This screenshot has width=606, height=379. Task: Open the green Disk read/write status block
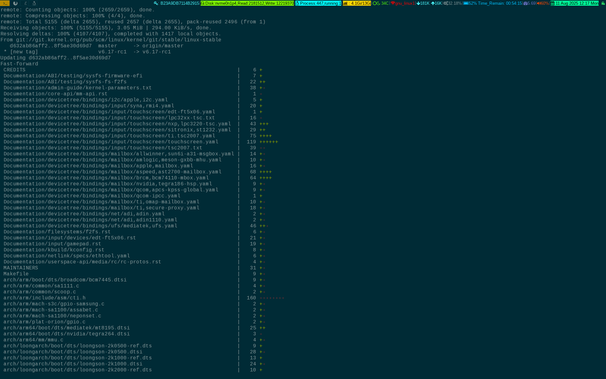point(247,3)
